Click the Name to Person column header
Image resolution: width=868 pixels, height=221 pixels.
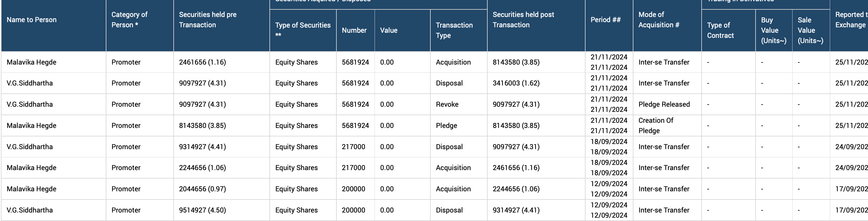(32, 20)
